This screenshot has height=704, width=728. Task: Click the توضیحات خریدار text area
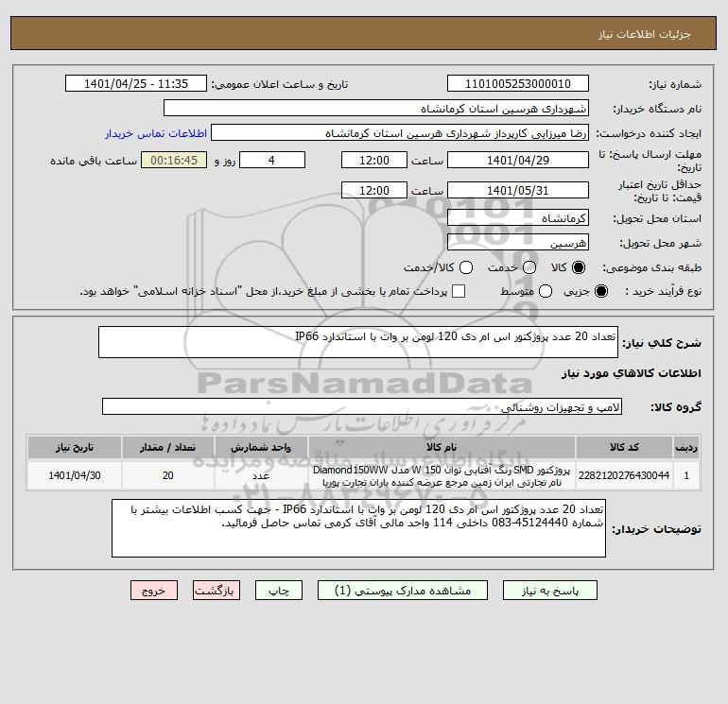[x=358, y=528]
